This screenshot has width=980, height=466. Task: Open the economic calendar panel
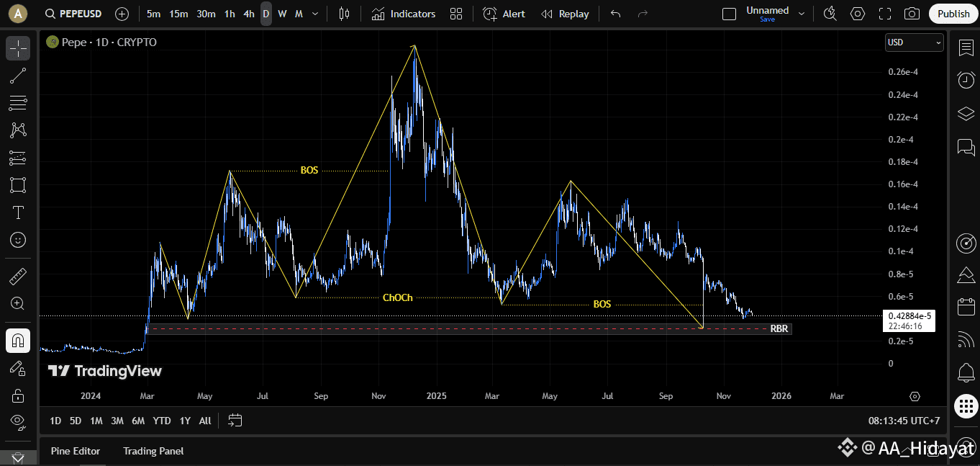[966, 307]
